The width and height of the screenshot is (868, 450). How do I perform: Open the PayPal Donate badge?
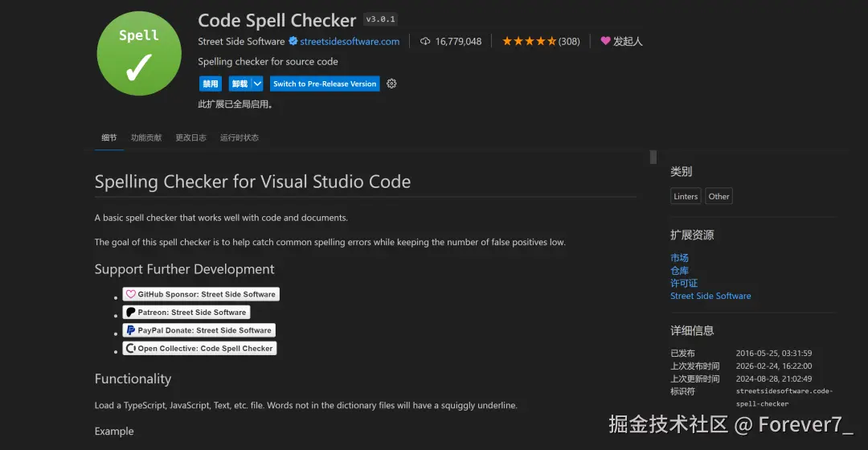pyautogui.click(x=199, y=330)
